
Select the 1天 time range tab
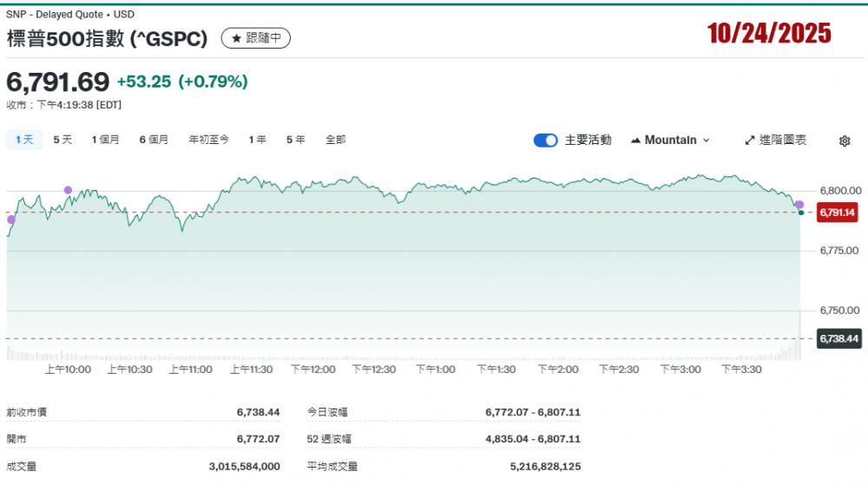24,140
